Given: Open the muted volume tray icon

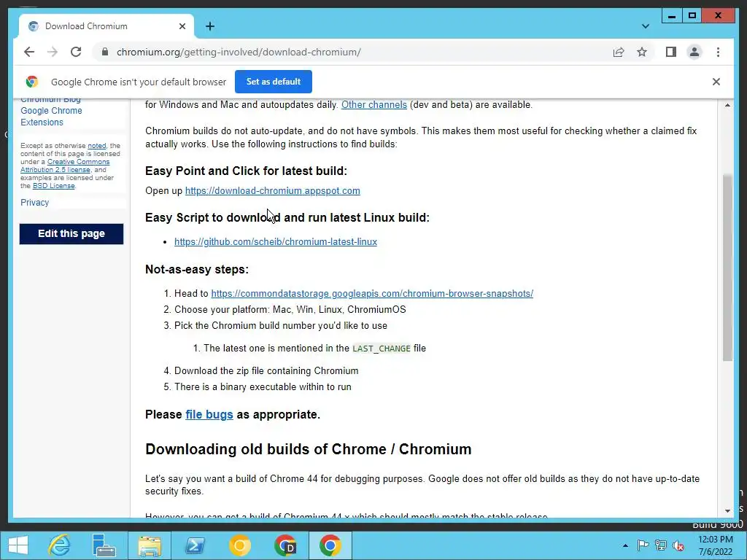Looking at the screenshot, I should (678, 545).
